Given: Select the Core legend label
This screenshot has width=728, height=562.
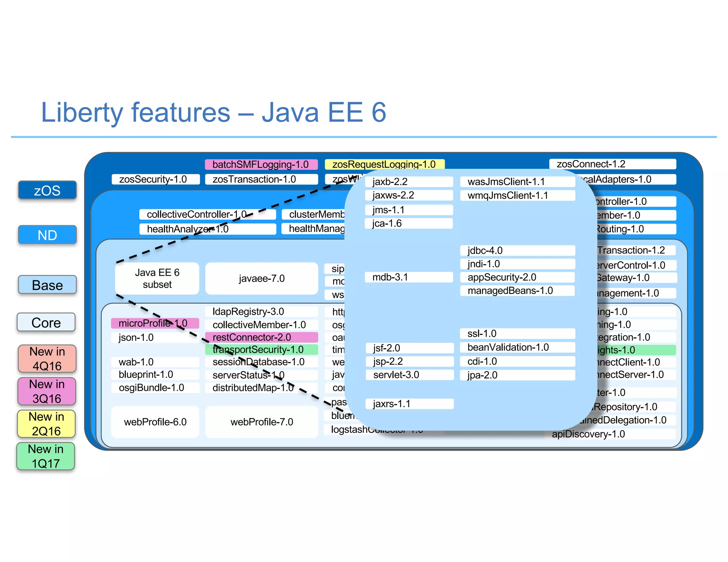Looking at the screenshot, I should [46, 323].
